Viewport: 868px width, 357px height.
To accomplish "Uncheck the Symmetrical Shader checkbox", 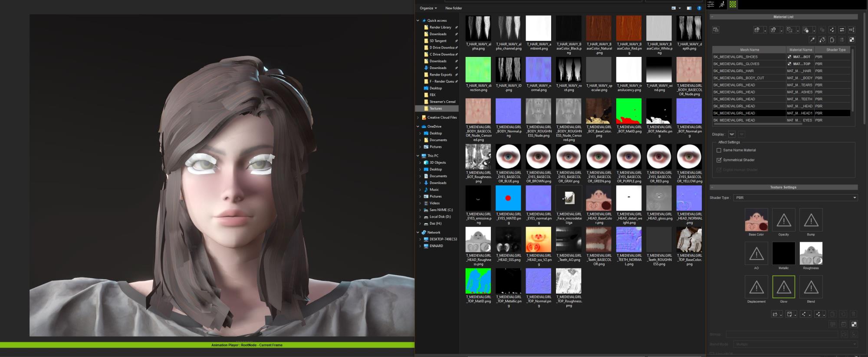I will point(719,160).
